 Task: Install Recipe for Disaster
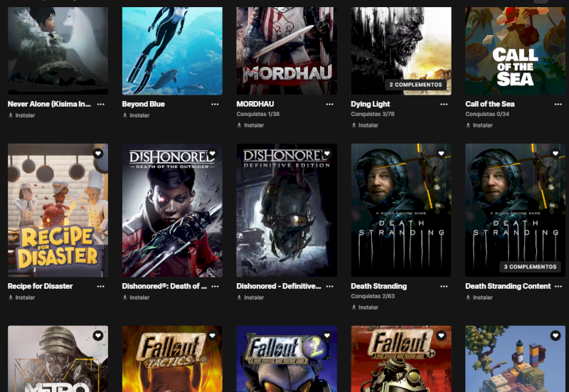(22, 297)
